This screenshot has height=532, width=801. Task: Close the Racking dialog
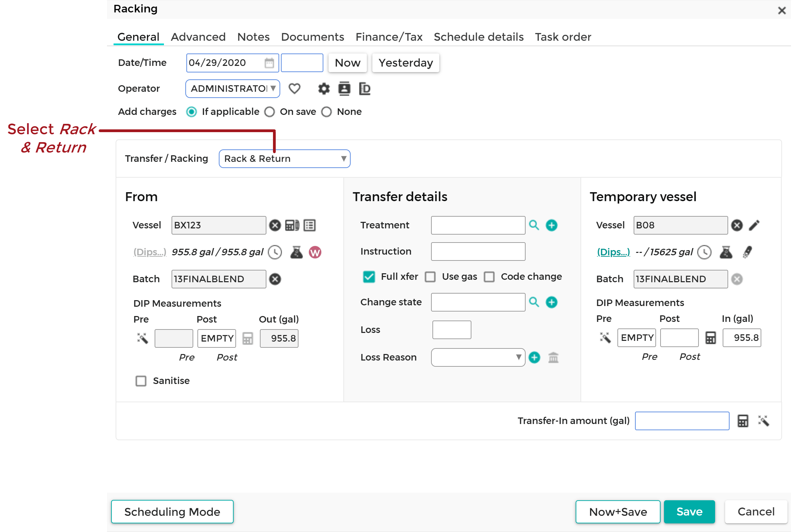coord(782,10)
